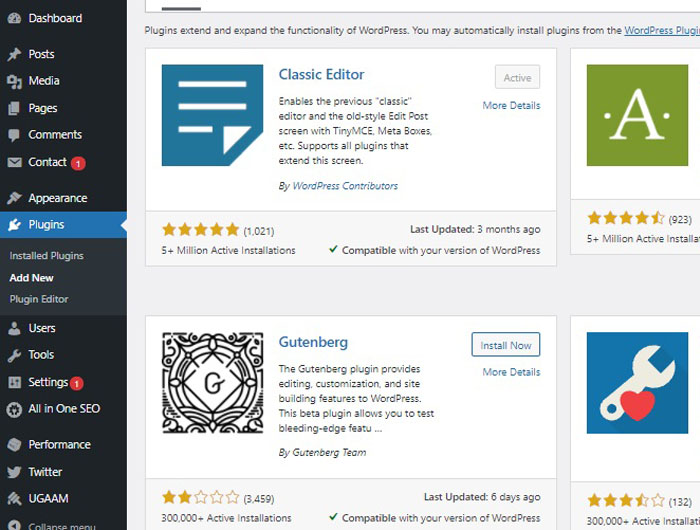Screen dimensions: 700x530
Task: Click the Posts pushpin icon
Action: click(14, 54)
